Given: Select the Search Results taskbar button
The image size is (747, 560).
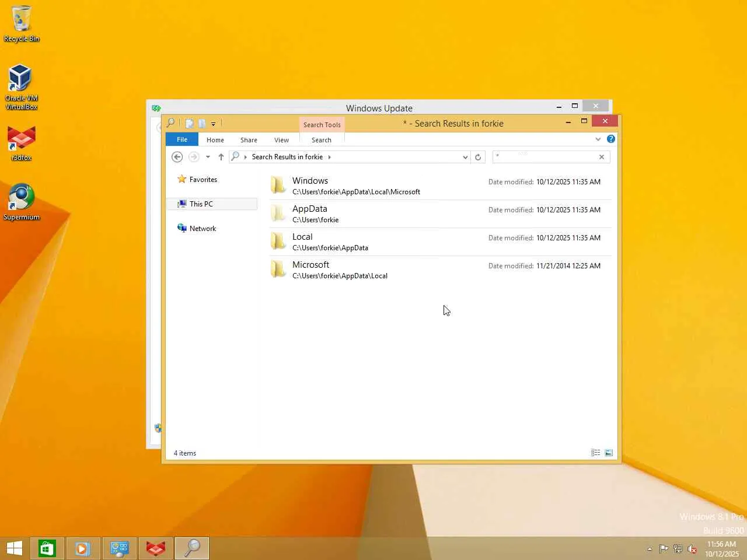Looking at the screenshot, I should click(192, 548).
